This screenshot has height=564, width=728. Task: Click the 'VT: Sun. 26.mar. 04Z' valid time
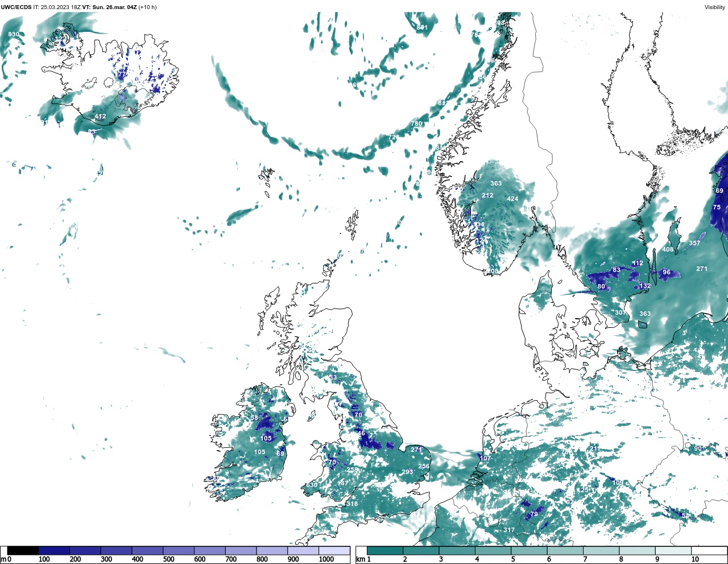[109, 7]
